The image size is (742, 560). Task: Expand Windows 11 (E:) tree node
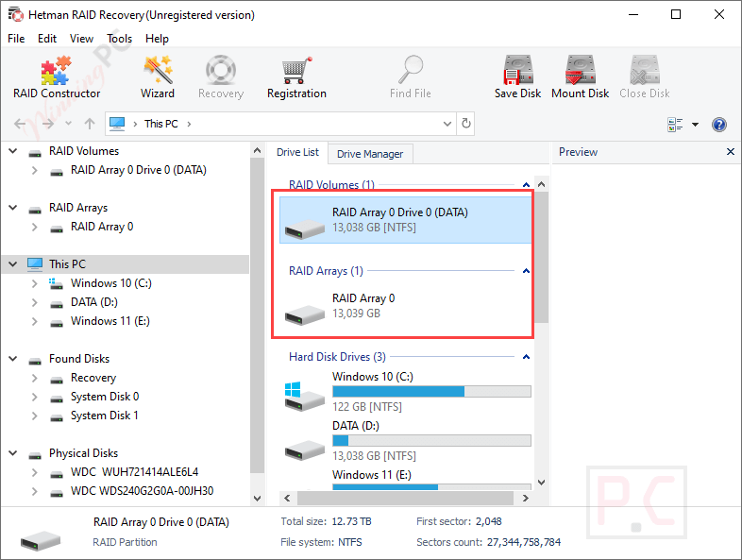35,321
